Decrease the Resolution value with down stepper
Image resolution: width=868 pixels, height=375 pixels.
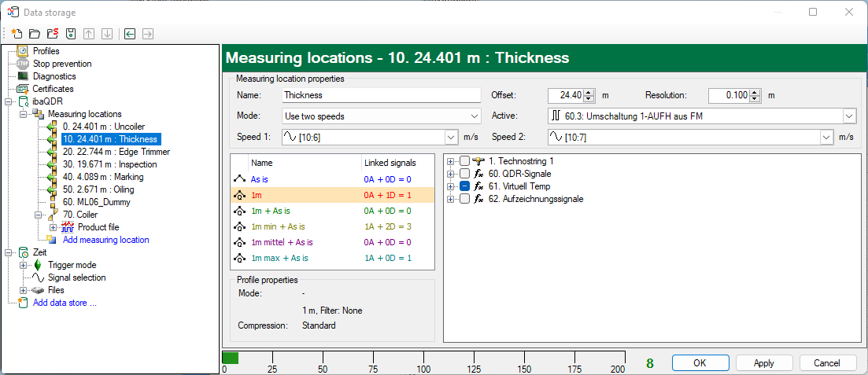(x=755, y=98)
